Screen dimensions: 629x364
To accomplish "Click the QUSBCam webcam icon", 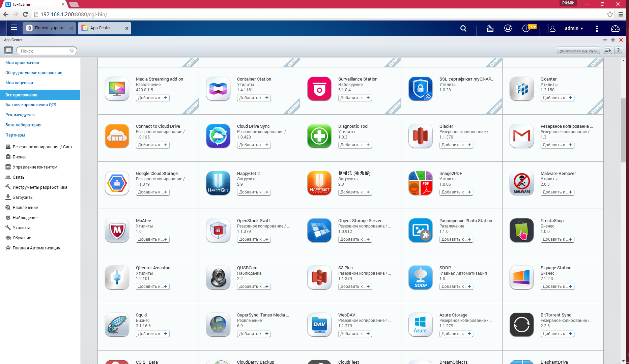I will tap(218, 277).
